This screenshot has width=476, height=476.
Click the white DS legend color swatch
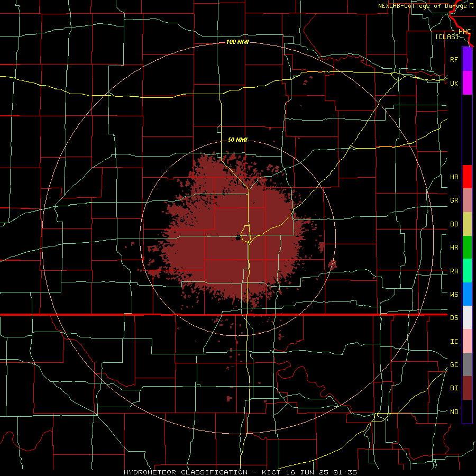click(467, 317)
